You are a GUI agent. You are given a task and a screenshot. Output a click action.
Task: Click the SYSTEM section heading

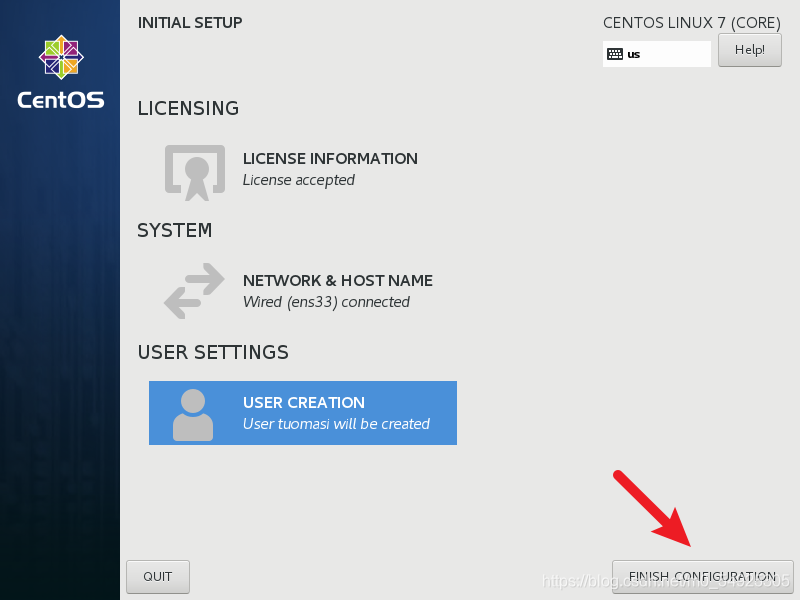coord(174,231)
